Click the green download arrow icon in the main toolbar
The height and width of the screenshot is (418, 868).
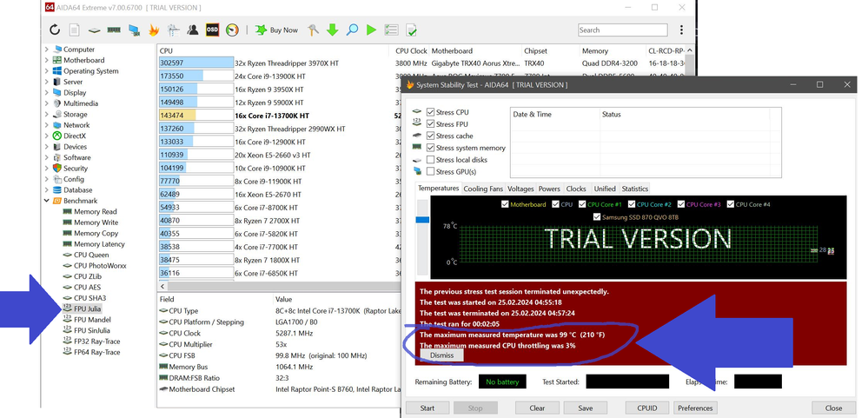tap(332, 30)
